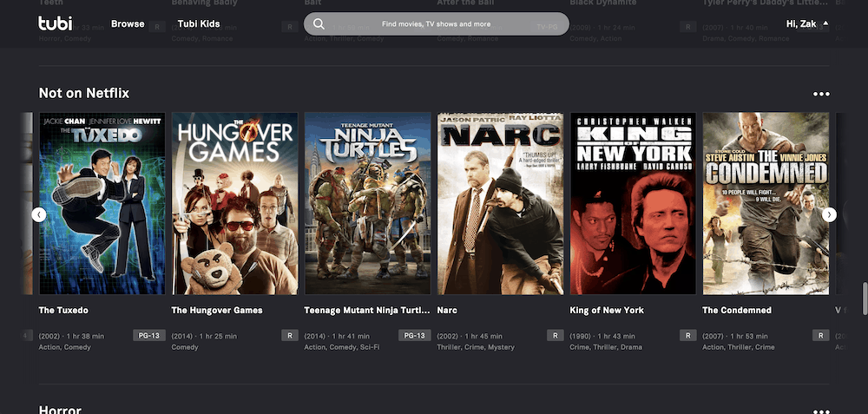Open The Tuxedo poster
868x414 pixels.
click(x=102, y=204)
